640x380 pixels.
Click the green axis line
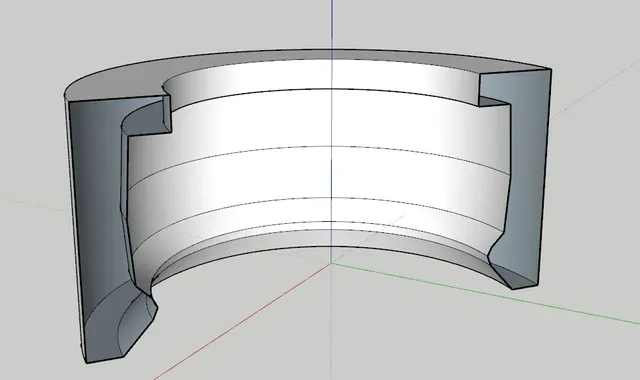(x=486, y=294)
